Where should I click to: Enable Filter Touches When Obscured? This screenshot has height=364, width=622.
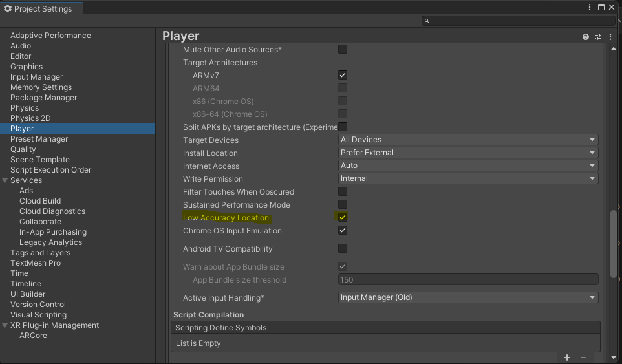tap(342, 191)
